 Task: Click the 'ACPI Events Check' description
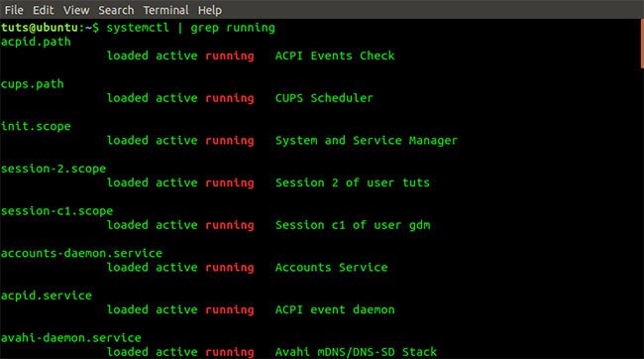335,56
